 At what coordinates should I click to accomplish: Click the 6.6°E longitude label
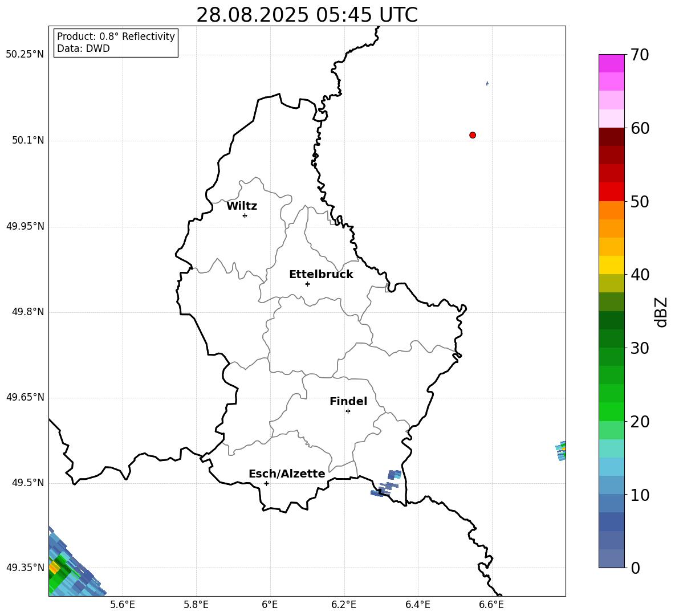click(x=491, y=605)
